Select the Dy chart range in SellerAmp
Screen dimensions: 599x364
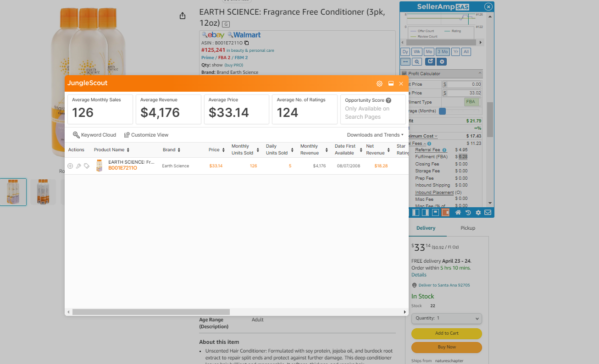coord(405,52)
